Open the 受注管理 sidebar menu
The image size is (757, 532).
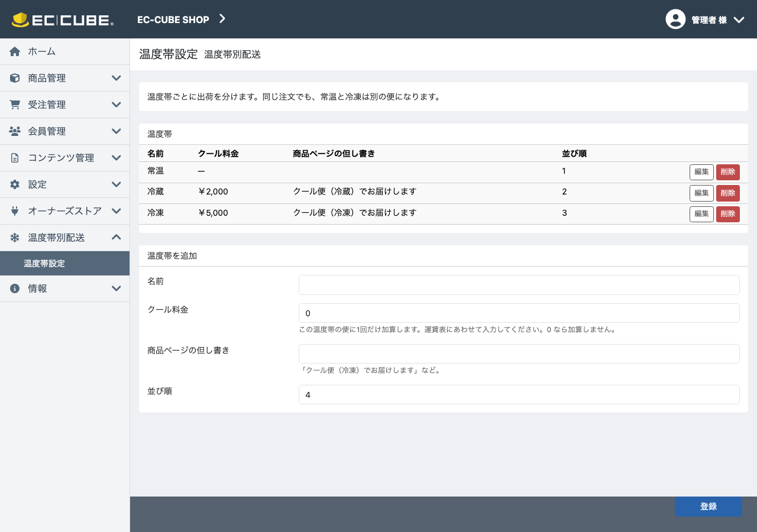(x=64, y=105)
